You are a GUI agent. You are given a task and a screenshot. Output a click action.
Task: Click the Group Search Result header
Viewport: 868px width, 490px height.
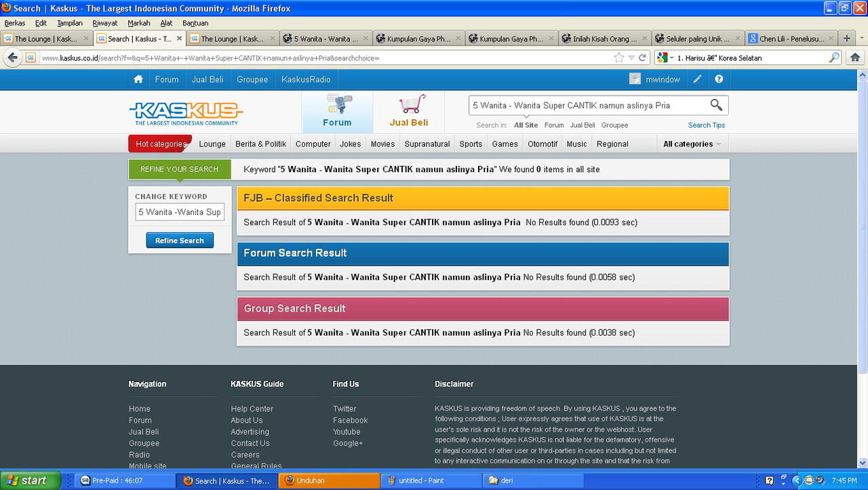[x=483, y=308]
